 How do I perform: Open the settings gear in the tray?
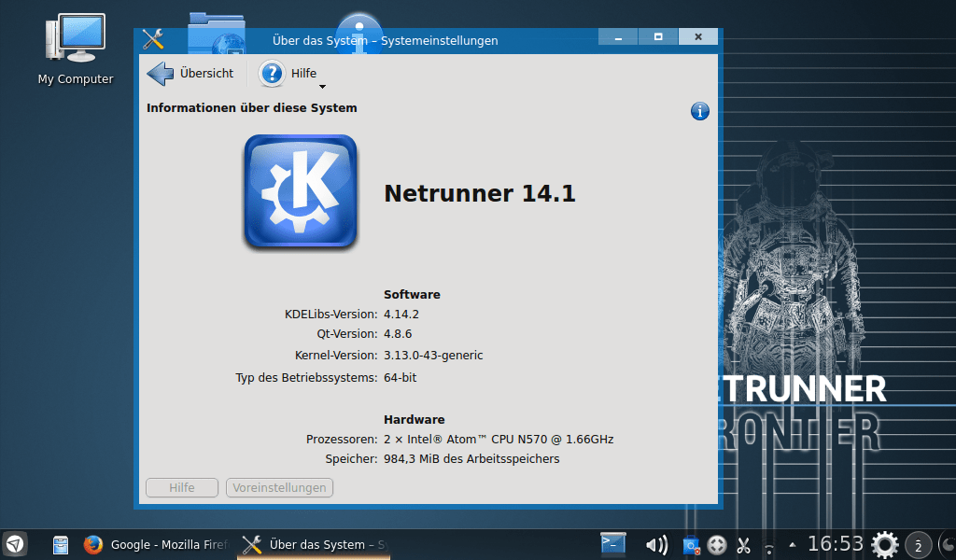click(x=884, y=544)
